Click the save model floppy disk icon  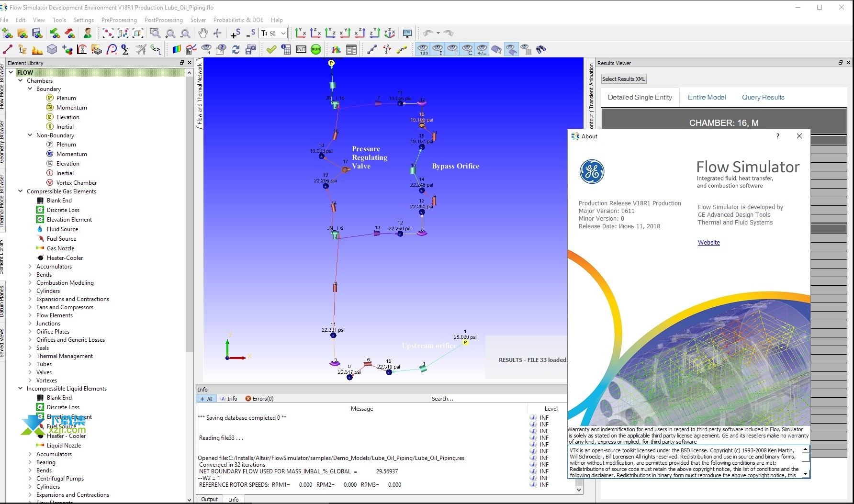click(x=37, y=33)
